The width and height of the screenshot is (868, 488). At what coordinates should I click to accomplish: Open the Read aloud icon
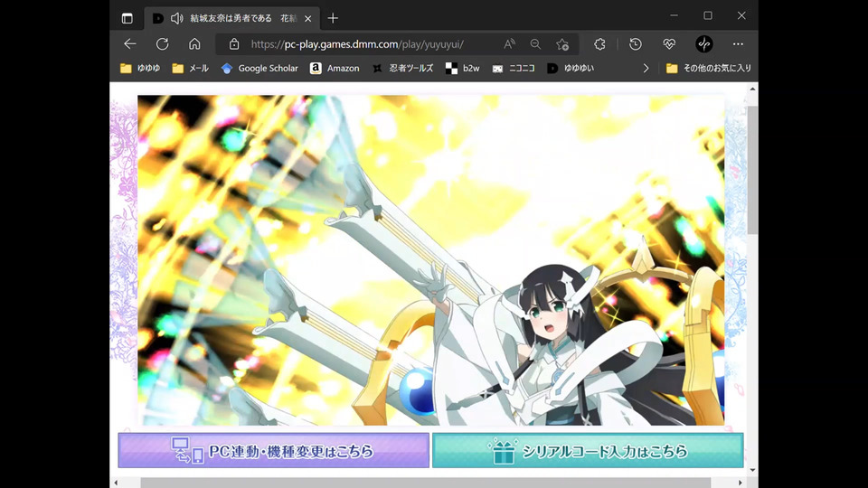(509, 43)
